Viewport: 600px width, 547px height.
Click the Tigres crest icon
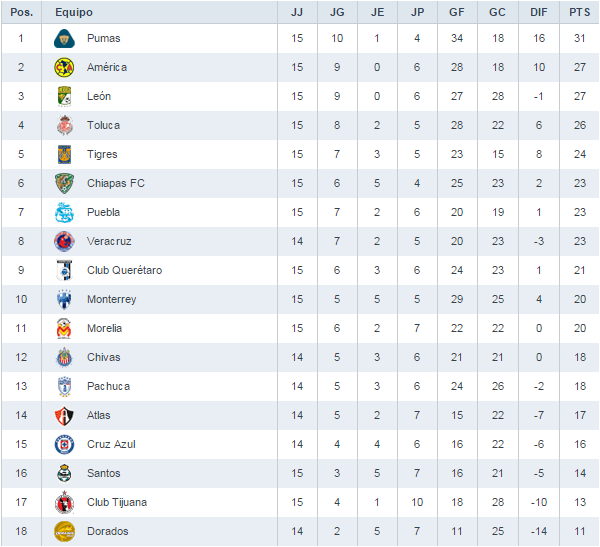[64, 154]
